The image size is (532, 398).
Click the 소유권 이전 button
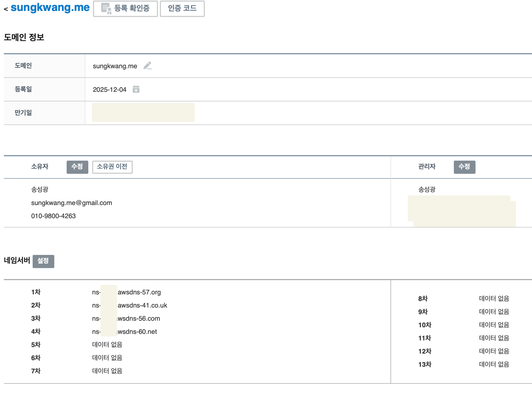[x=112, y=167]
